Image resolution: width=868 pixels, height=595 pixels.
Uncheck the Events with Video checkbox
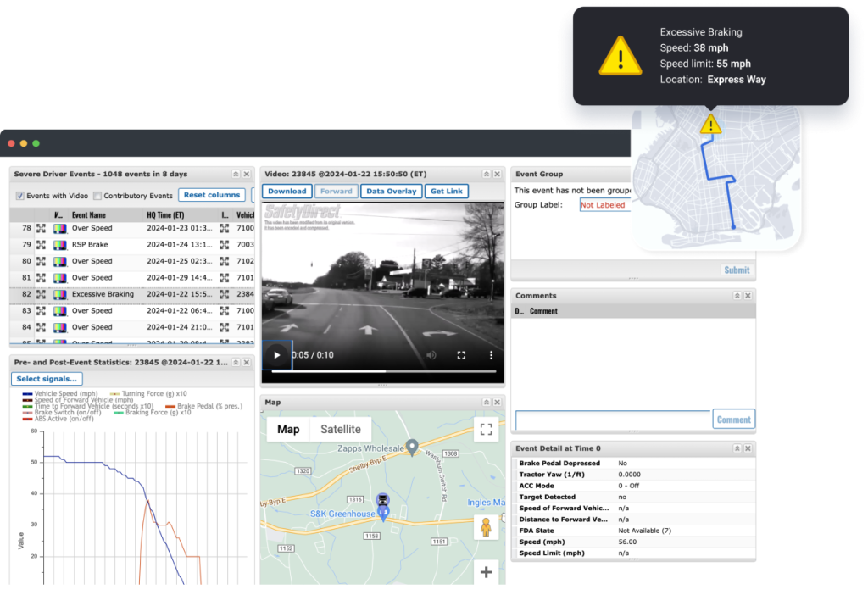[x=19, y=196]
